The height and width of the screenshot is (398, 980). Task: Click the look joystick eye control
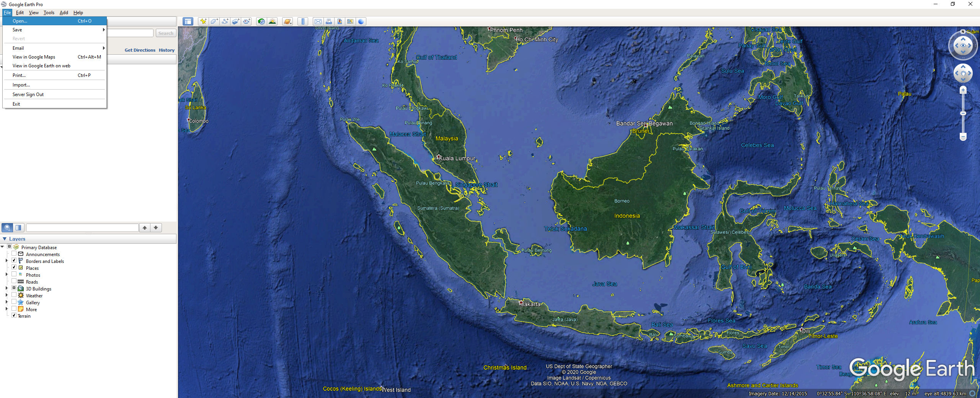(x=963, y=46)
